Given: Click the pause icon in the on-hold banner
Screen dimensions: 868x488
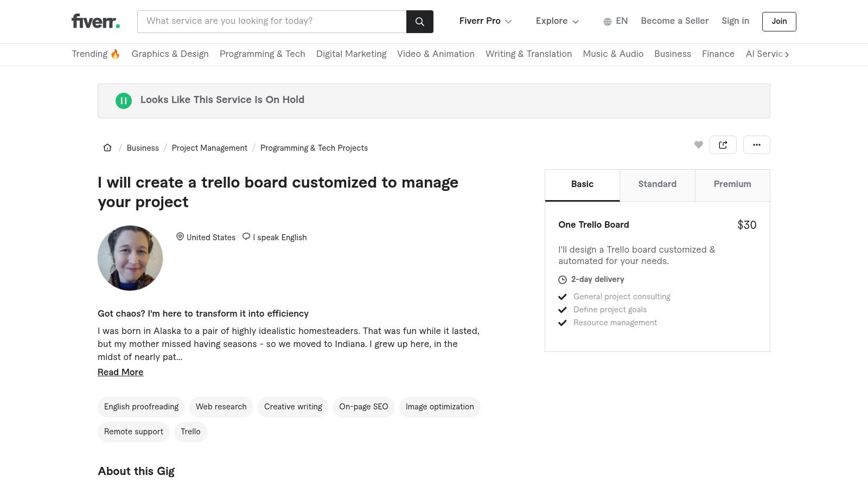Looking at the screenshot, I should click(124, 101).
